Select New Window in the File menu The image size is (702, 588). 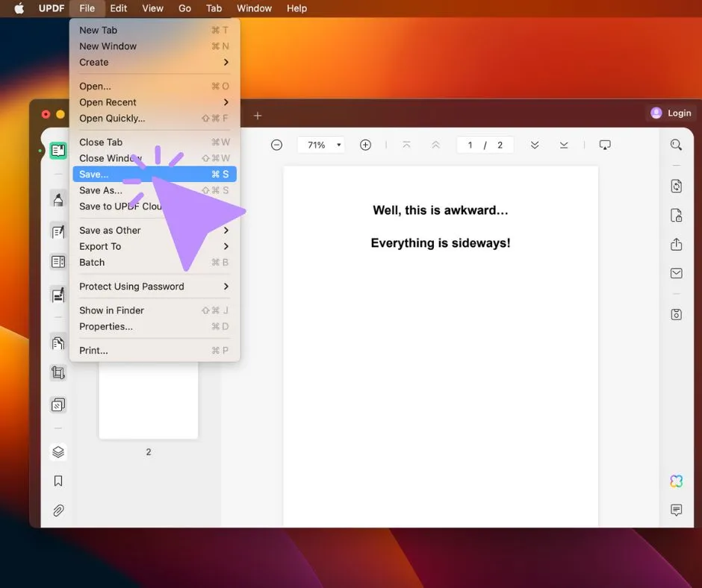coord(155,46)
